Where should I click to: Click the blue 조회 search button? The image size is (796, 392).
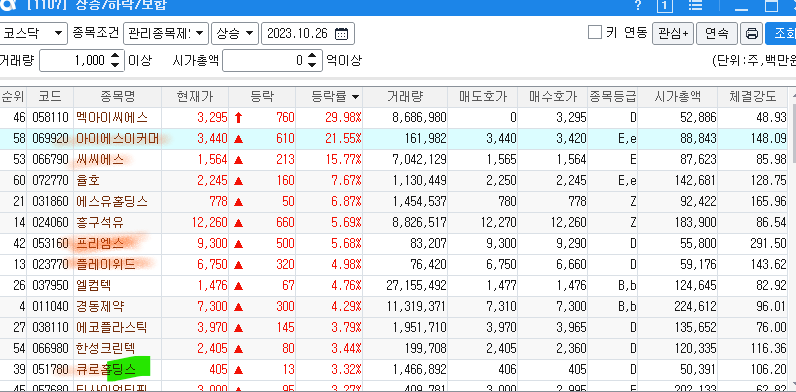781,34
